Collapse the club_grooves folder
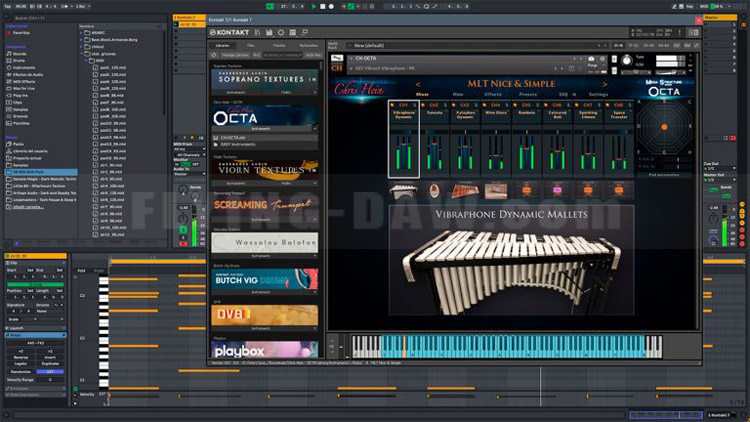Viewport: 750px width, 422px height. 84,53
